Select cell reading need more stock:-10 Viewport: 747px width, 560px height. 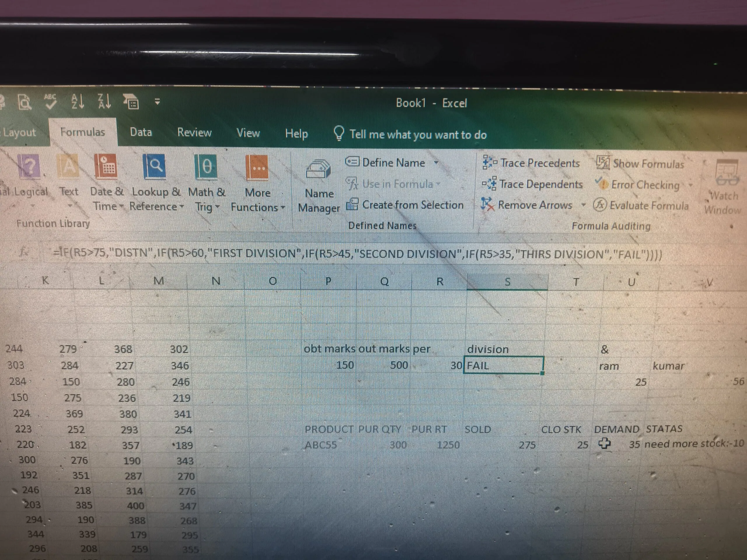tap(694, 444)
